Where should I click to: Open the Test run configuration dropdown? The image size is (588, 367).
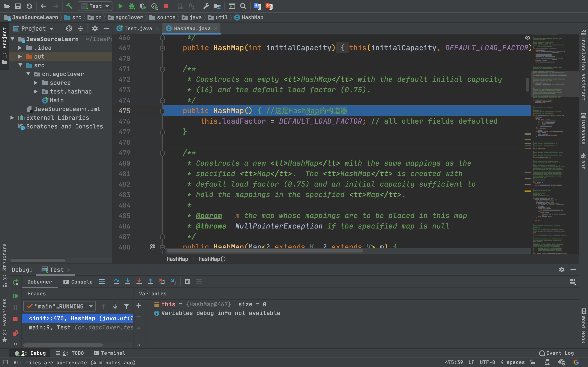pos(95,6)
